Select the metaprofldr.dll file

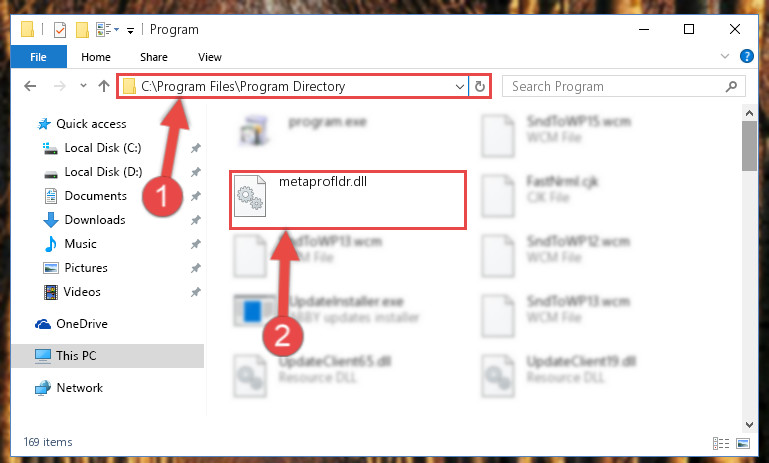point(348,200)
